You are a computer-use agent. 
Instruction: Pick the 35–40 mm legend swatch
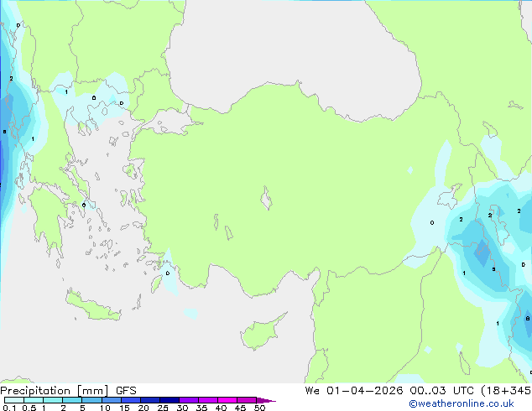[207, 400]
